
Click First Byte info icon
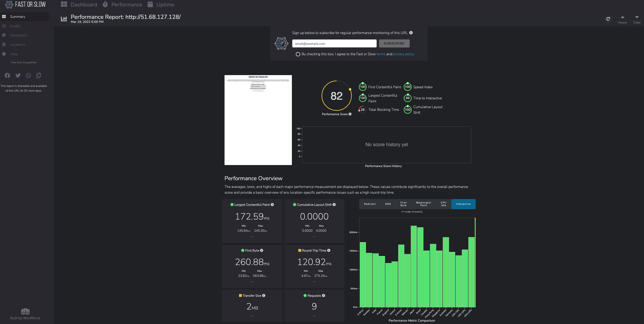click(262, 250)
